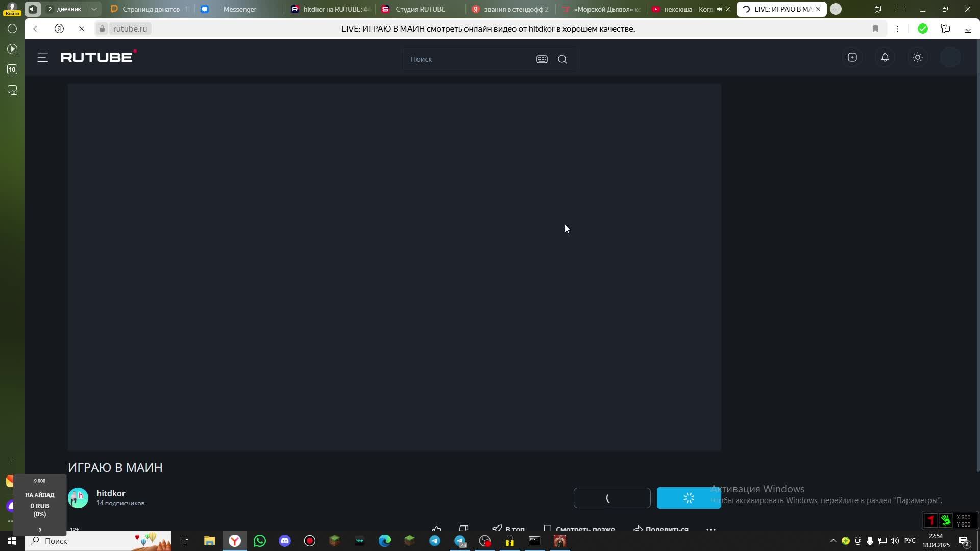Switch to the Студия RUTUBE tab

420,9
